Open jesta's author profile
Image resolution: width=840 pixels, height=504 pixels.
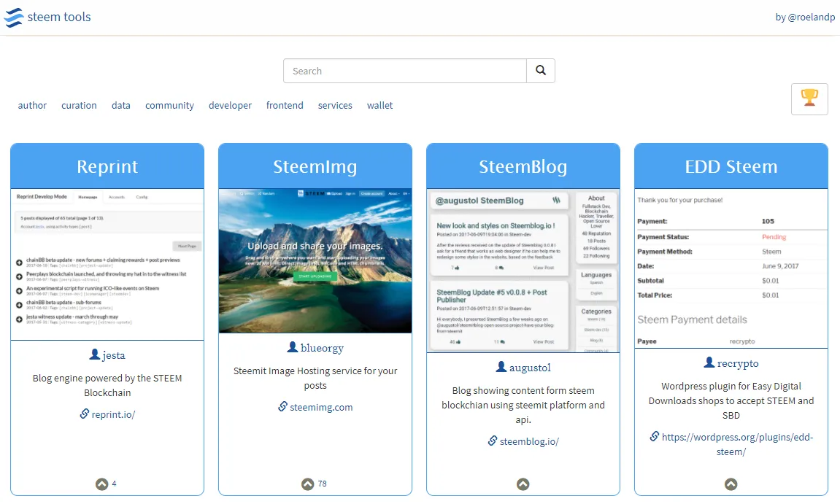(x=114, y=355)
